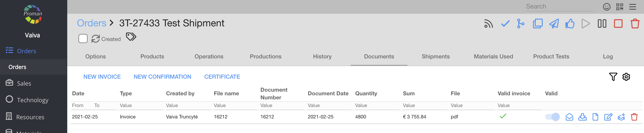644x133 pixels.
Task: Open QR code scanner icon
Action: click(x=620, y=7)
